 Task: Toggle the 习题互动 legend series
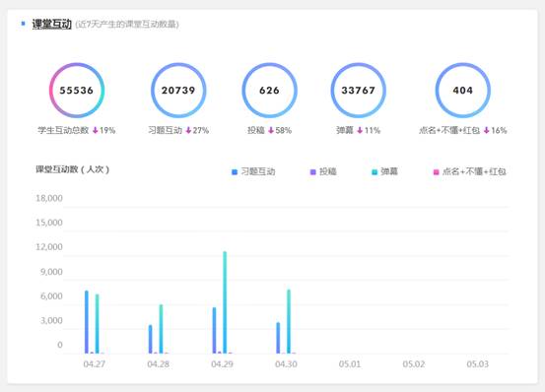point(253,171)
